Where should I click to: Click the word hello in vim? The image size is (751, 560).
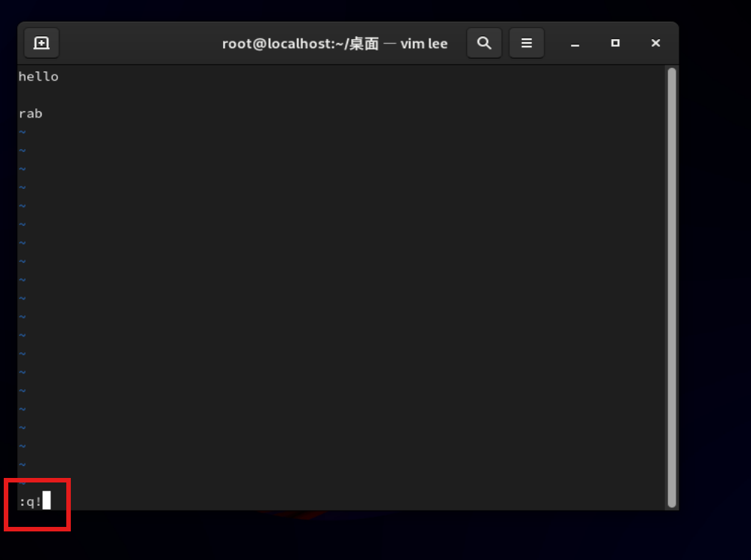pyautogui.click(x=38, y=77)
